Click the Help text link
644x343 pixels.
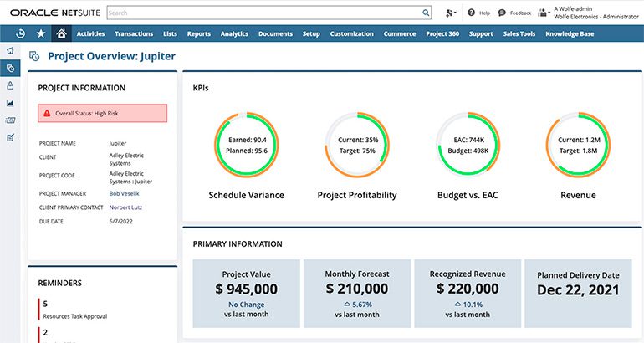point(484,13)
